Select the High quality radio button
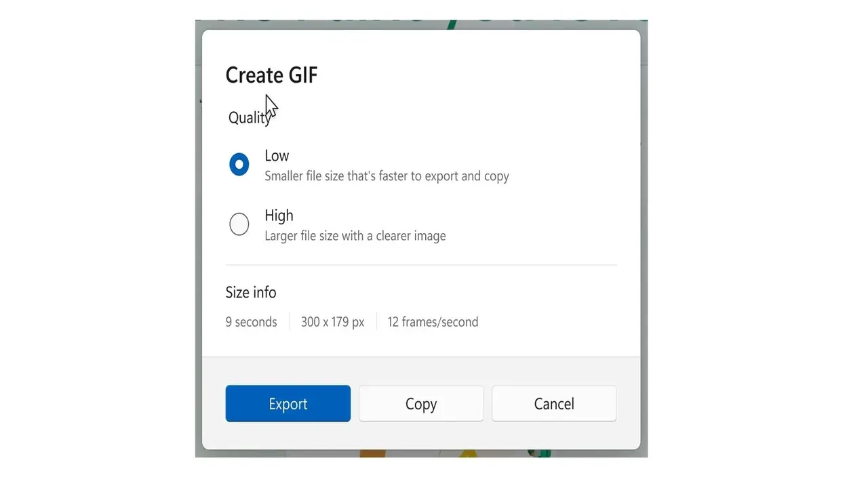This screenshot has height=488, width=868. click(x=239, y=224)
